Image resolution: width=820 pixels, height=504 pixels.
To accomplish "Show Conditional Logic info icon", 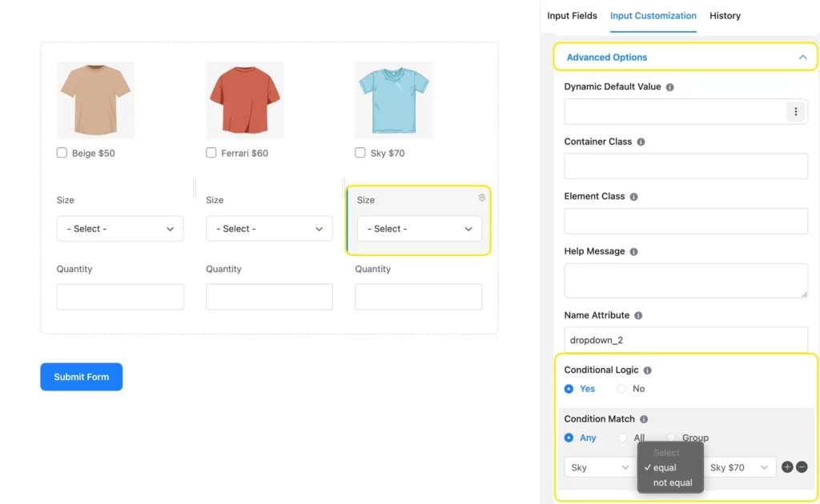I will click(647, 370).
